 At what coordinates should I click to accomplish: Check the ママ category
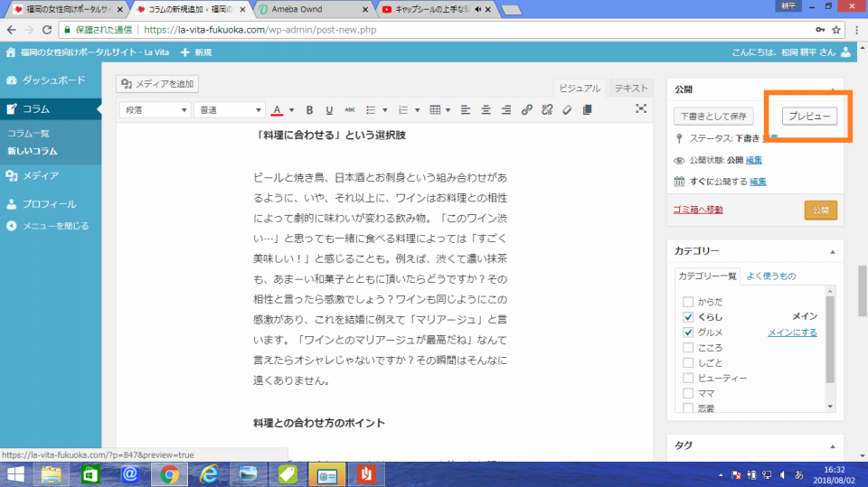point(688,393)
